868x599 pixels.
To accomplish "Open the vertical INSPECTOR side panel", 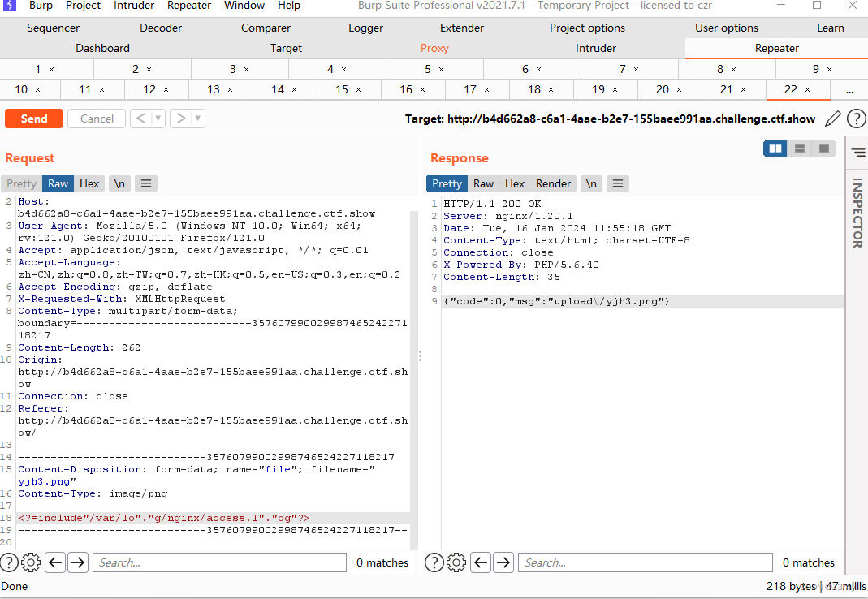I will point(857,213).
